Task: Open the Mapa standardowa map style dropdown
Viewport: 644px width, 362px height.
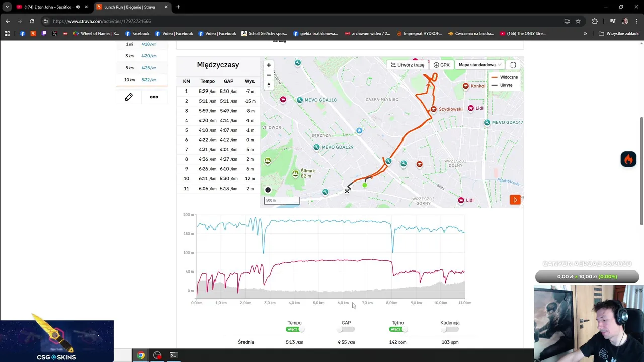Action: coord(480,65)
